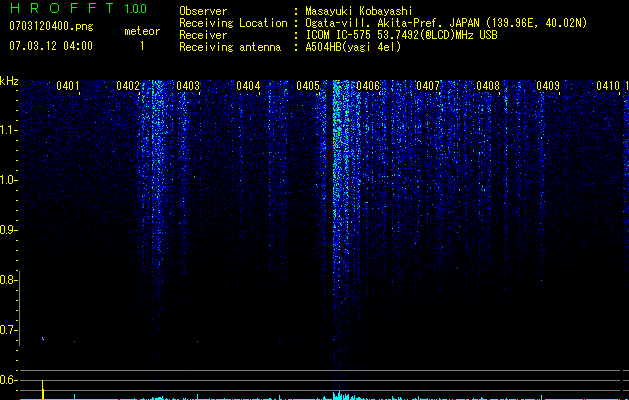The width and height of the screenshot is (629, 400).
Task: Click the kHz axis unit label
Action: [9, 81]
